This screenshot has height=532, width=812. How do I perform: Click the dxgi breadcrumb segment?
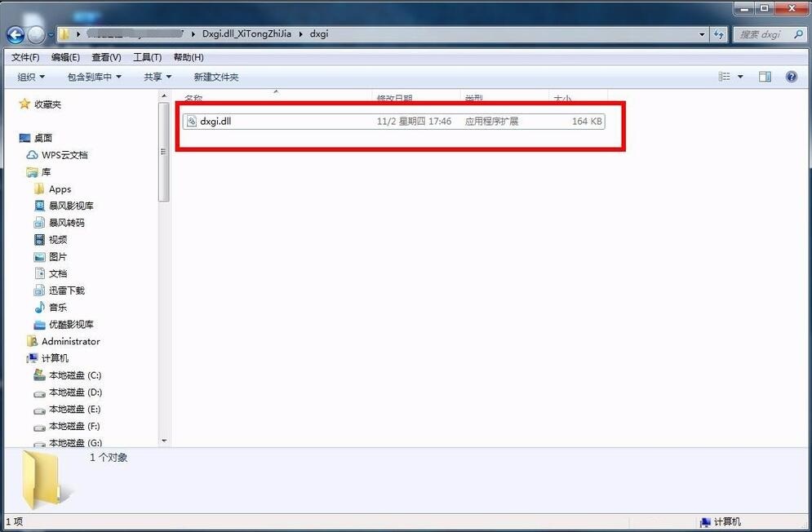[x=319, y=33]
